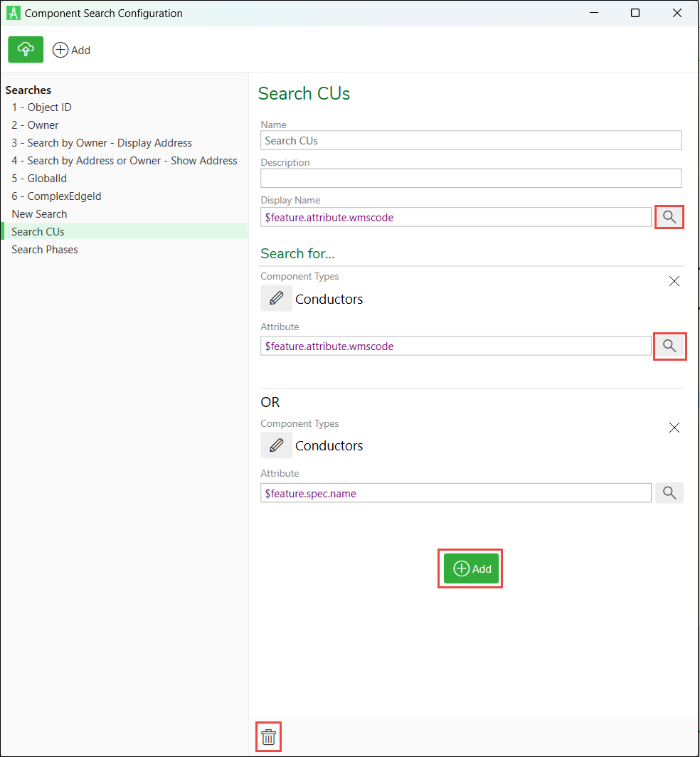
Task: Click the green cloud upload button
Action: pos(26,49)
